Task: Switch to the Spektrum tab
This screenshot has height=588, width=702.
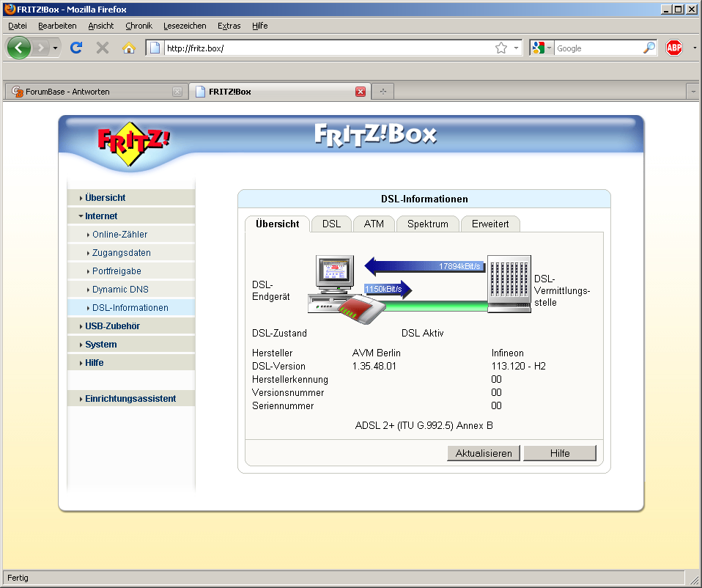Action: [427, 224]
